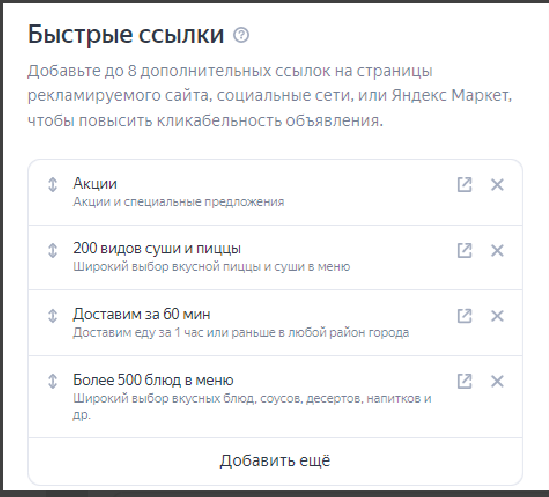Click description Широкий выбор вкусных блюд, соусов
This screenshot has height=497, width=549.
point(252,406)
